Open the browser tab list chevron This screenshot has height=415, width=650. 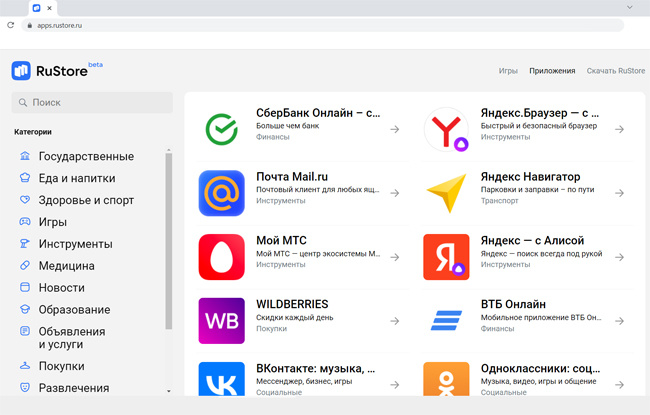[629, 7]
